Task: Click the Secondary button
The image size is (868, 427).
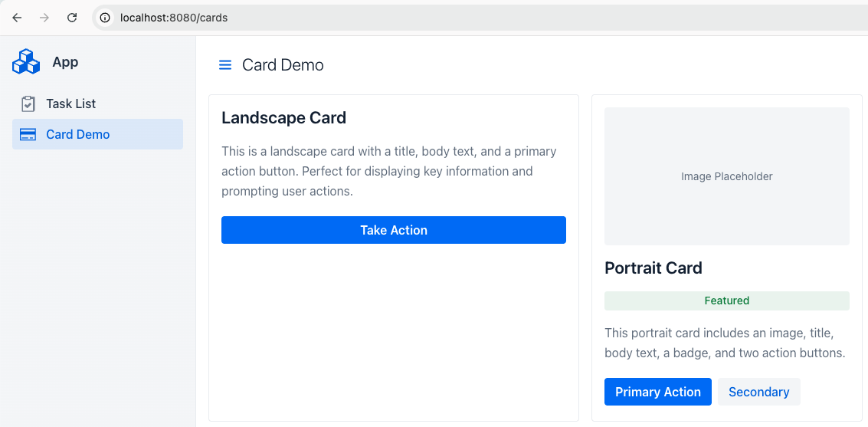Action: 758,392
